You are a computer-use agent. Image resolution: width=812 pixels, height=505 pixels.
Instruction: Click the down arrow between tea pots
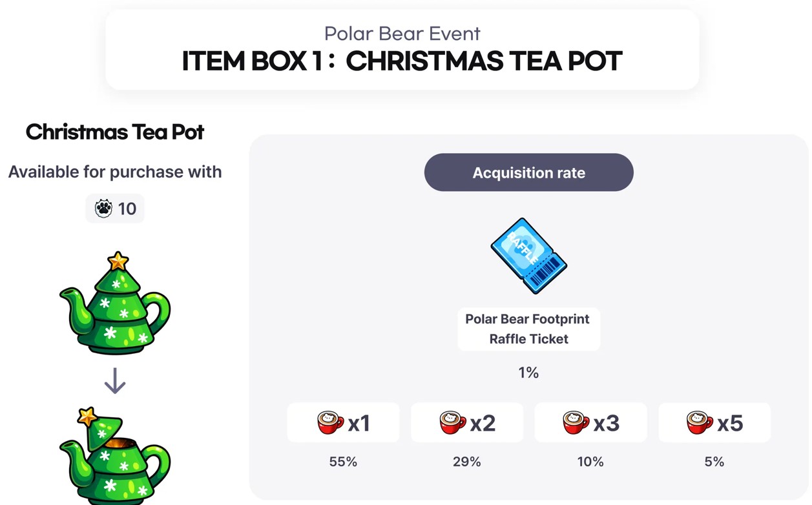[x=115, y=381]
